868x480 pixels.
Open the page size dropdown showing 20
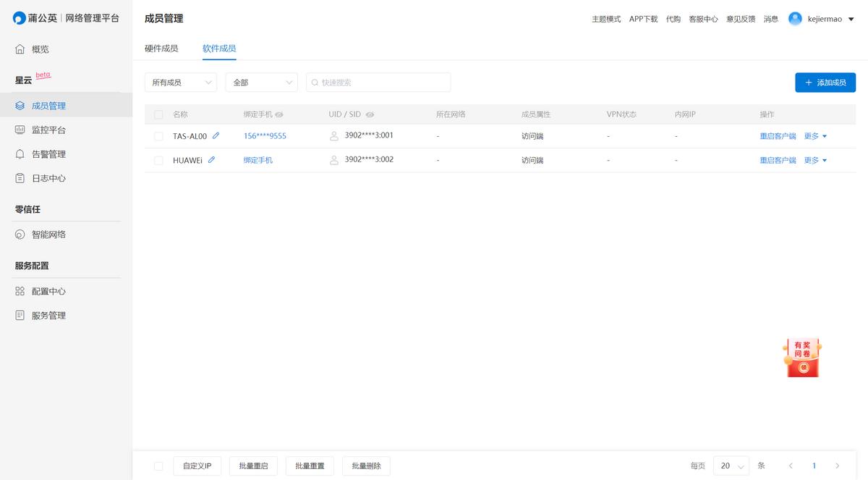coord(731,466)
